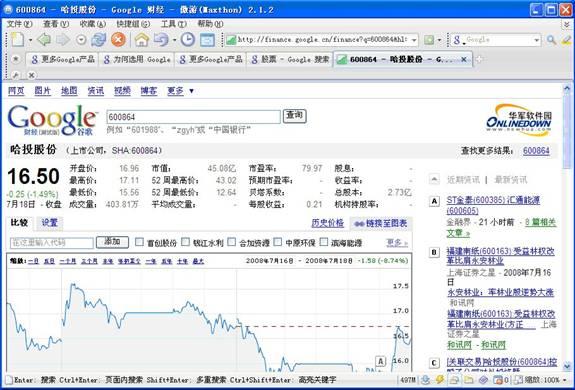Click the green Go button beside address bar
This screenshot has width=575, height=390.
coord(429,40)
